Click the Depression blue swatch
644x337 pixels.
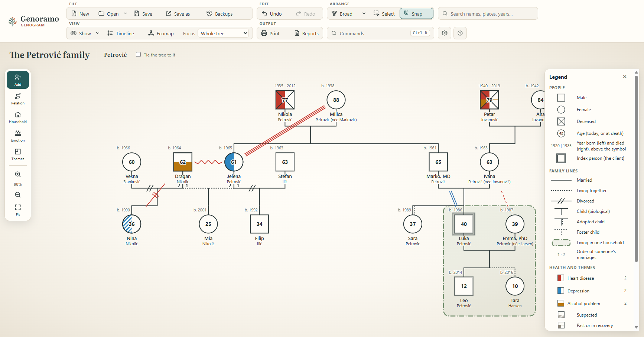pyautogui.click(x=561, y=291)
